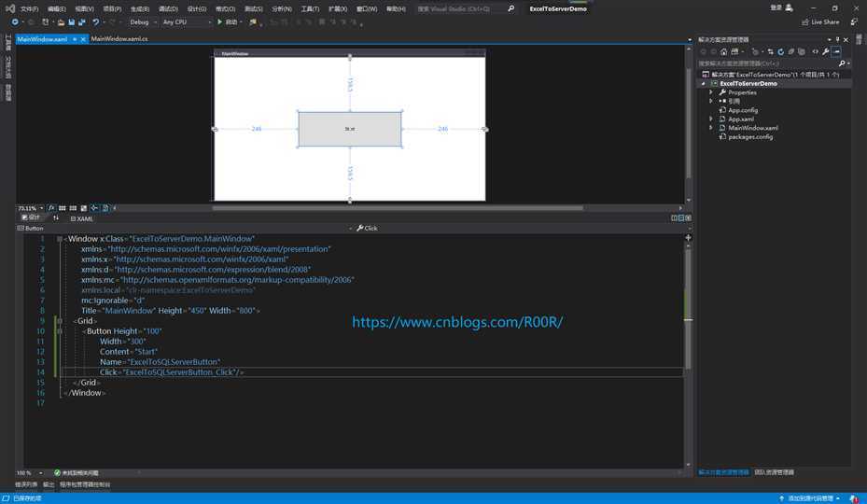Click the auto-hide pin icon in Solution Explorer
Screen dimensions: 867x504
point(838,40)
